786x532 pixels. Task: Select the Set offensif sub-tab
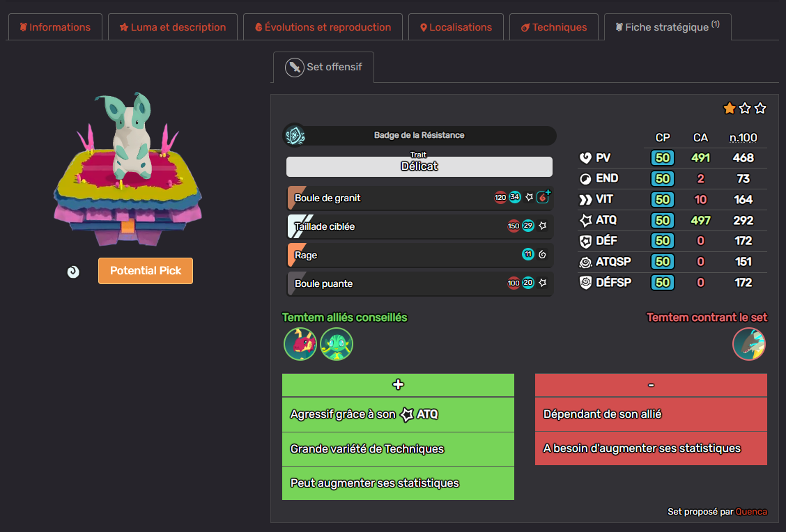pos(323,67)
